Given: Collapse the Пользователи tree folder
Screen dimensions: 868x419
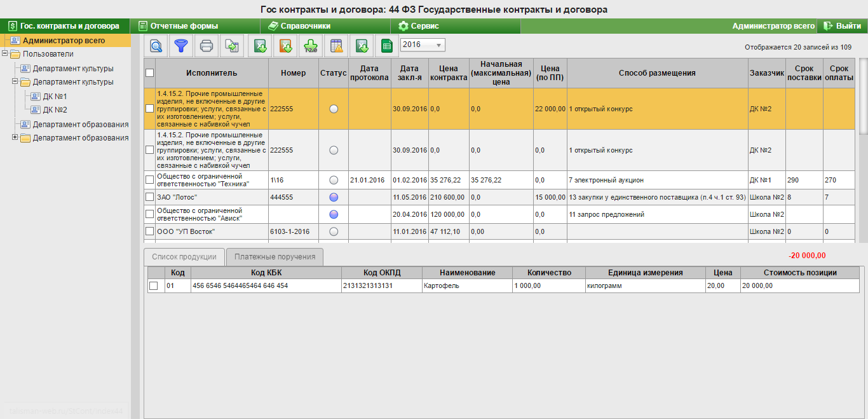Looking at the screenshot, I should [x=5, y=54].
